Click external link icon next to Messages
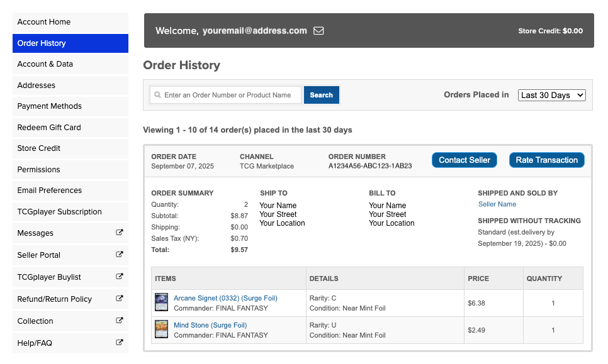 pyautogui.click(x=120, y=233)
